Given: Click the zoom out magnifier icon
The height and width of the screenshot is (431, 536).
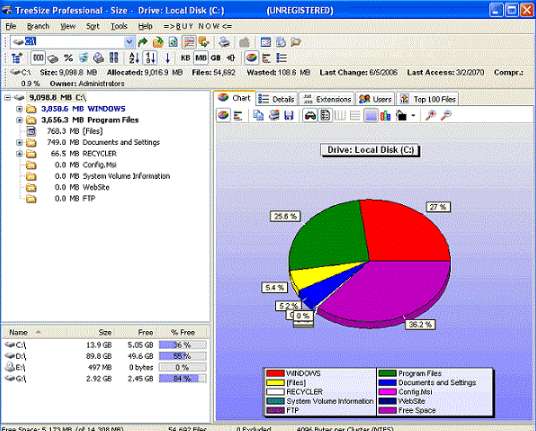Looking at the screenshot, I should [446, 115].
